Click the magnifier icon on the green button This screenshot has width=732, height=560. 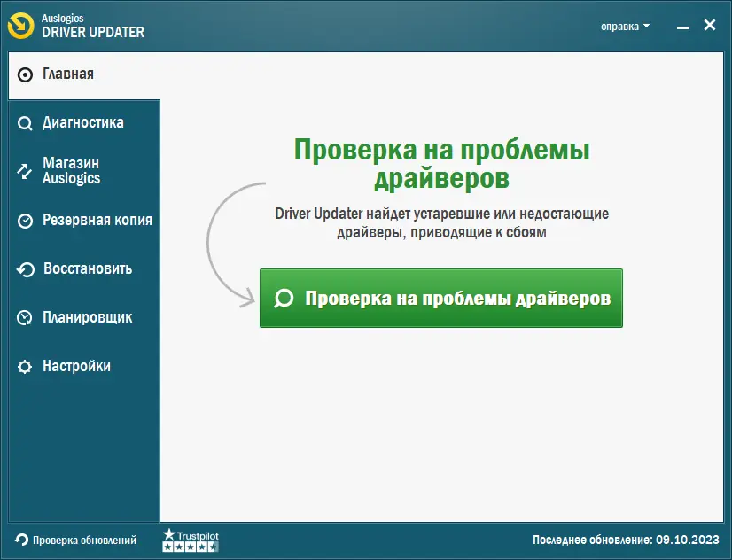coord(284,299)
